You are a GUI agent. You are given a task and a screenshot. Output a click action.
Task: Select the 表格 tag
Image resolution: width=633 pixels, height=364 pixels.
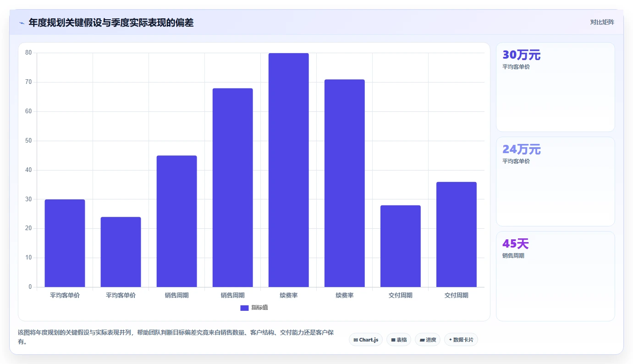(x=399, y=340)
